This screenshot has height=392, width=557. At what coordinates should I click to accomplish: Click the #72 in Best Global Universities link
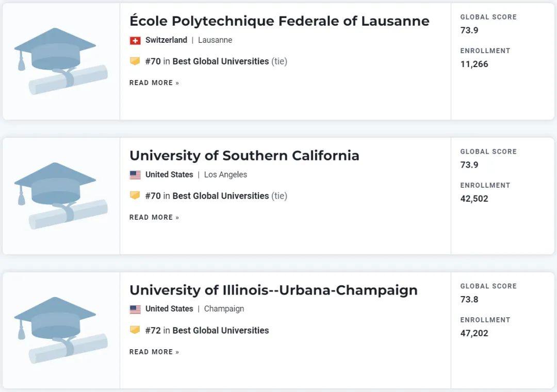207,331
